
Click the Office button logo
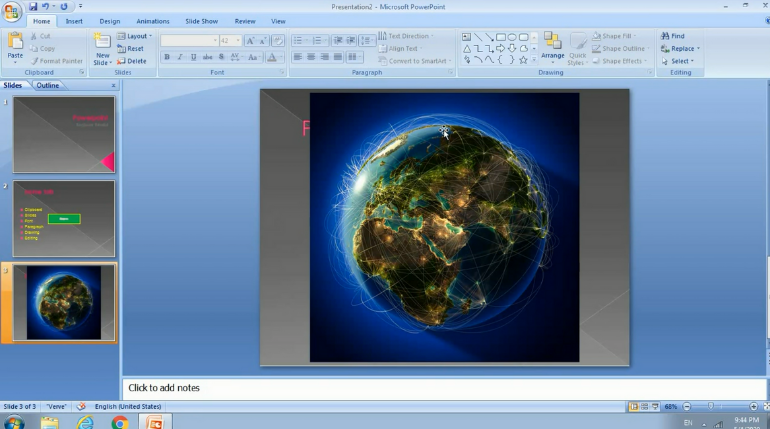pos(12,11)
